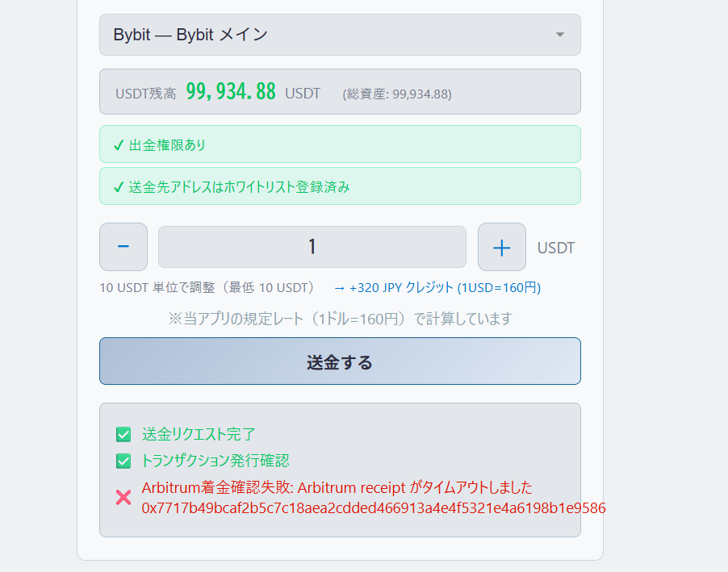Click the dropdown arrow beside Bybit メイン

[560, 35]
